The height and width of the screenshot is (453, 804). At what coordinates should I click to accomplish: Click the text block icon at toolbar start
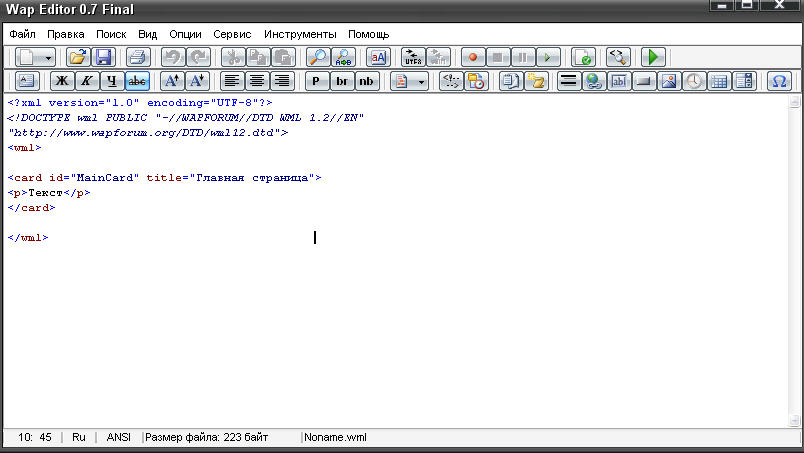click(27, 81)
